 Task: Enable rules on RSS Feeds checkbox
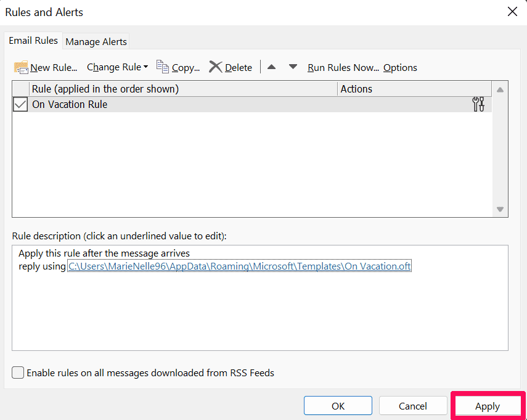click(x=18, y=373)
